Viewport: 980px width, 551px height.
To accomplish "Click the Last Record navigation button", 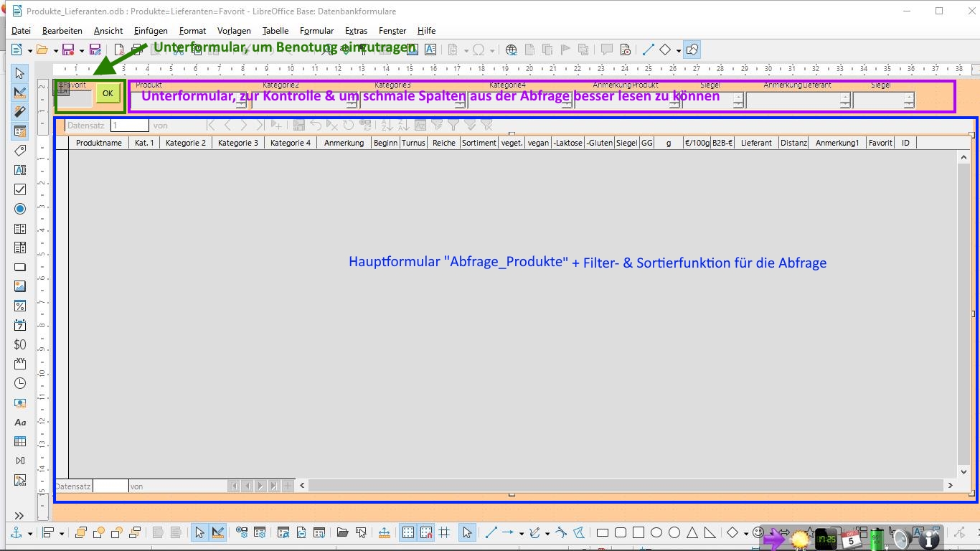I will pyautogui.click(x=260, y=125).
